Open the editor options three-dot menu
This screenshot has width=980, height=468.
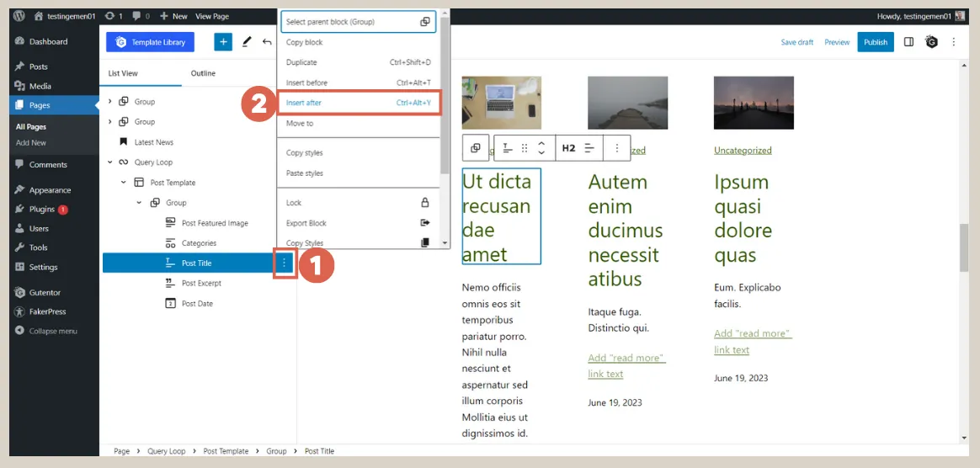tap(954, 42)
